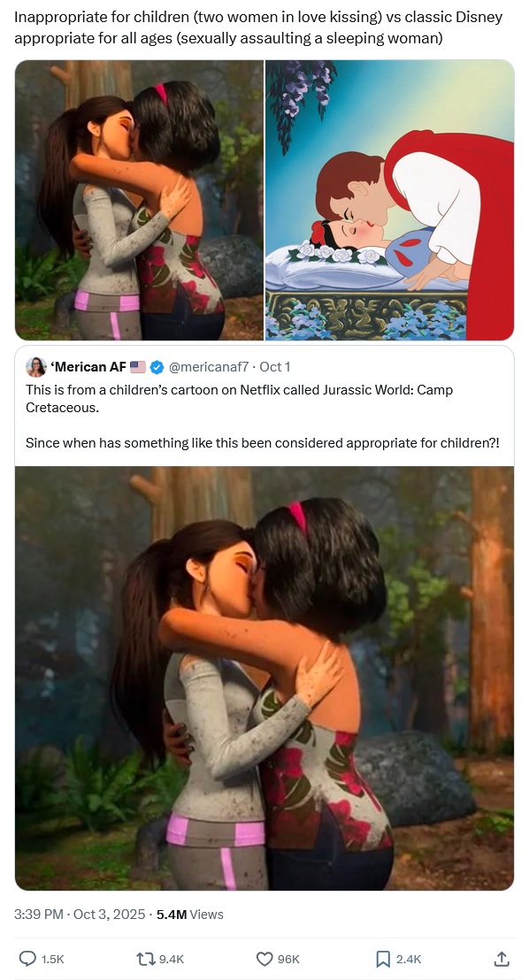Click the 1.5K replies count
The height and width of the screenshot is (980, 529).
click(x=52, y=959)
